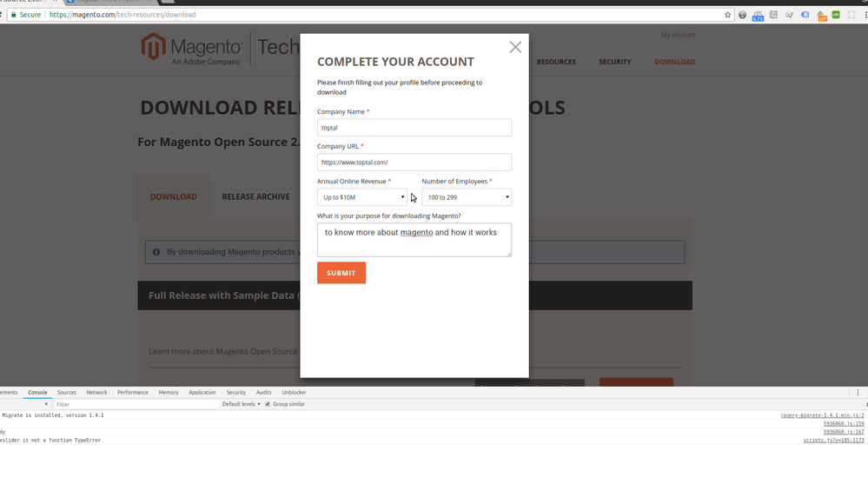Screen dimensions: 868x478
Task: Open the Release Archive tab
Action: point(255,196)
